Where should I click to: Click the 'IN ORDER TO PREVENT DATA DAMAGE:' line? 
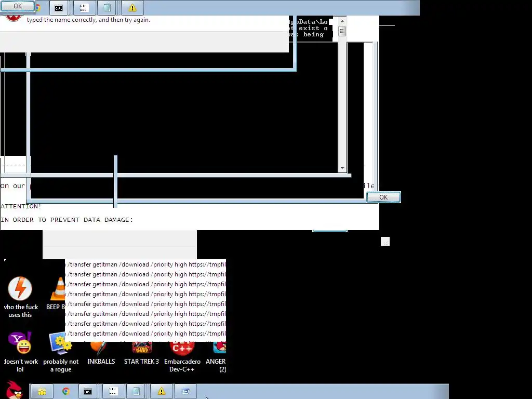pos(67,220)
